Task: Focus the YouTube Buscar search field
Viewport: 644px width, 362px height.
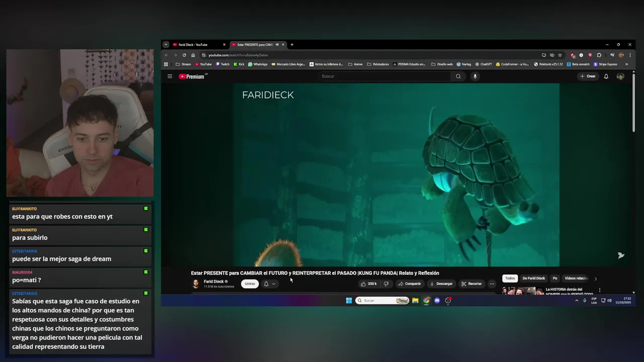Action: point(385,76)
